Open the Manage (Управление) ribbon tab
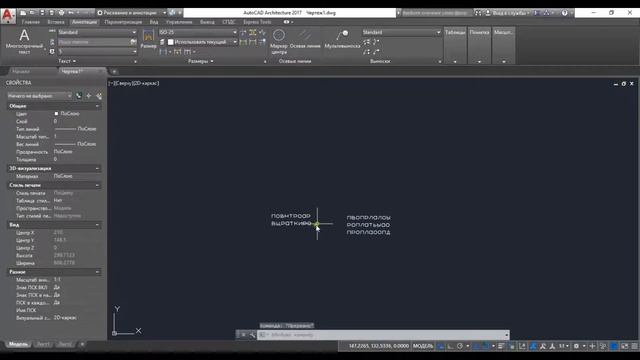 [179, 22]
